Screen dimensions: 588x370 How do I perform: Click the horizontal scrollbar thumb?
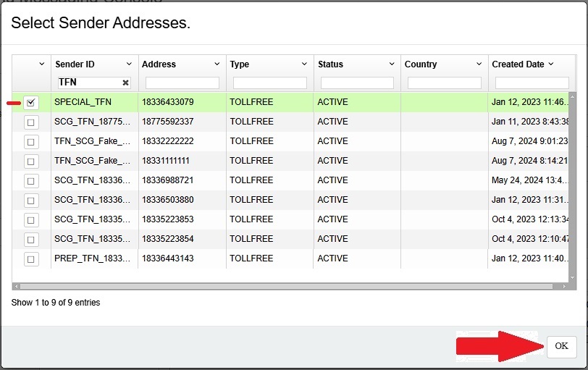287,287
